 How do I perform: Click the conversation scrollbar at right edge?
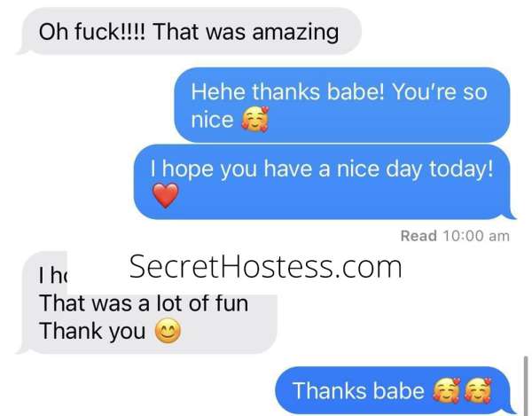point(525,386)
